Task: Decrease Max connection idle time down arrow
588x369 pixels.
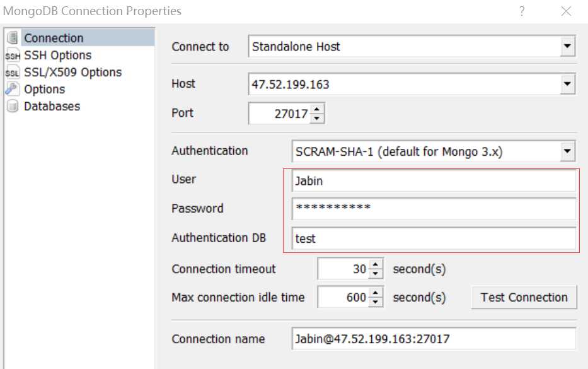Action: point(376,302)
